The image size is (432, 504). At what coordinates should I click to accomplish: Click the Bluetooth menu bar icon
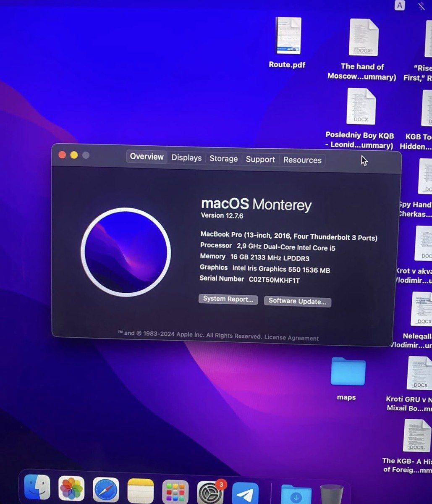(422, 5)
